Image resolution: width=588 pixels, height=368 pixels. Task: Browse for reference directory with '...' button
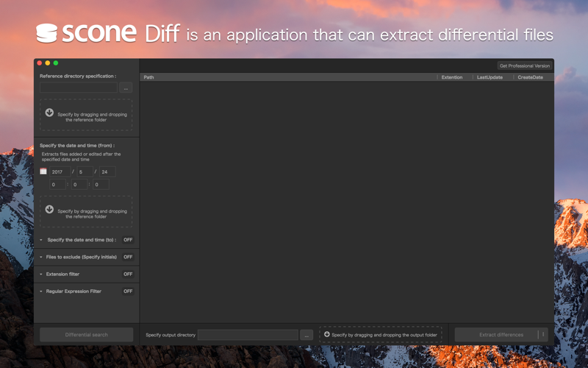pos(126,88)
